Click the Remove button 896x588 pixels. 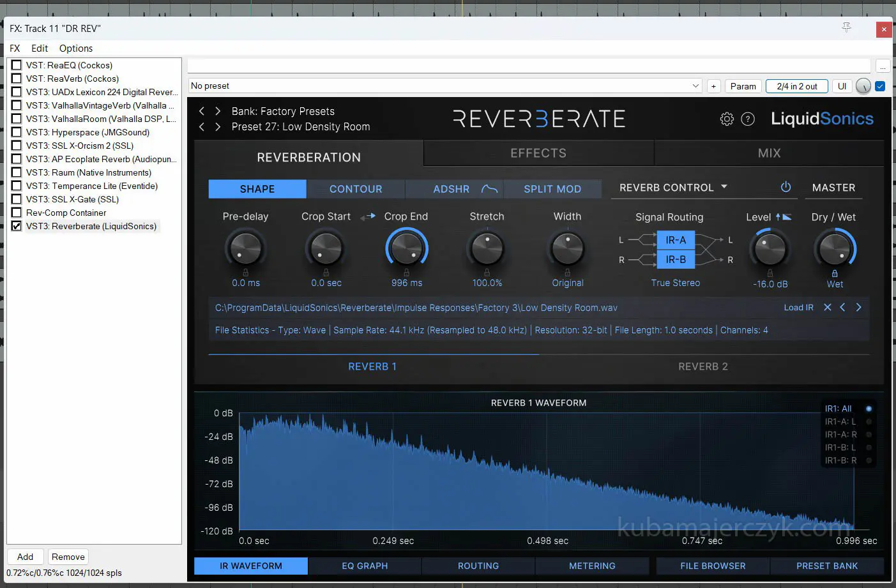click(68, 557)
